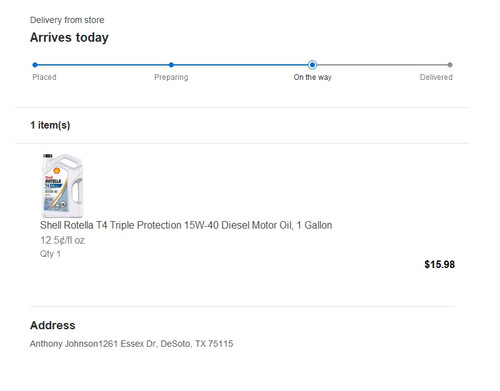Open the Shell Rotella oil jug thumbnail

[x=62, y=185]
